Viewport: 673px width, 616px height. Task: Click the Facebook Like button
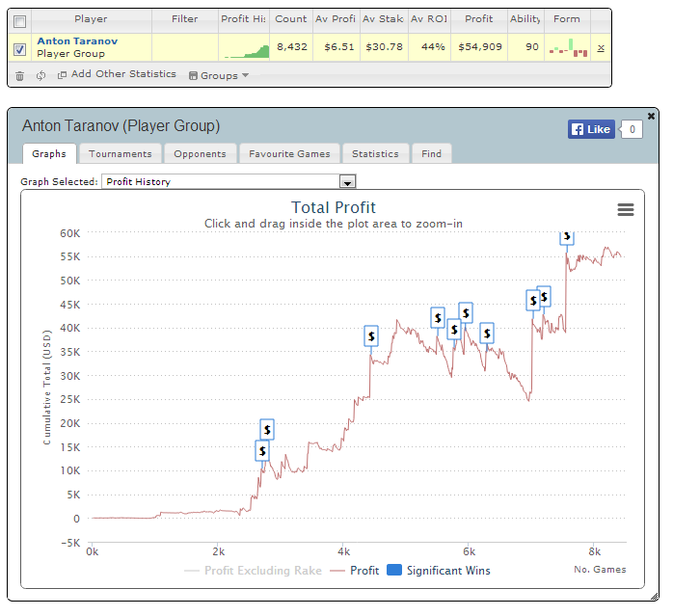[x=591, y=129]
